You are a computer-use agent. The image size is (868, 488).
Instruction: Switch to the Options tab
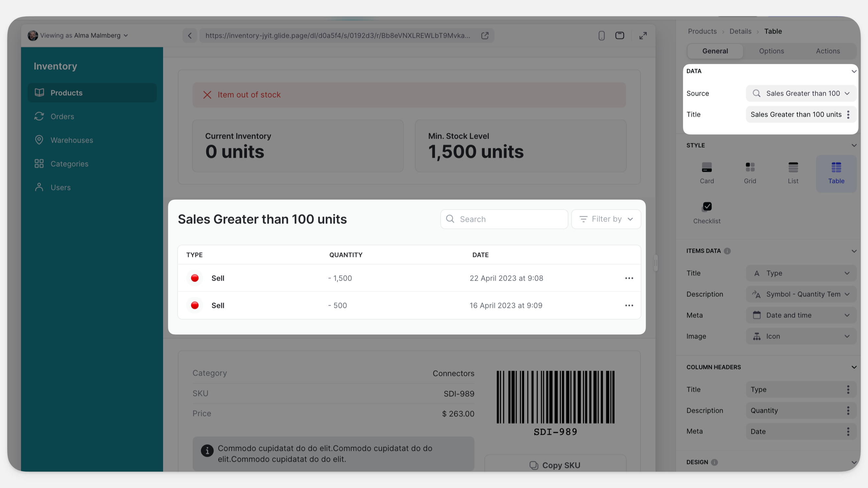pos(771,51)
